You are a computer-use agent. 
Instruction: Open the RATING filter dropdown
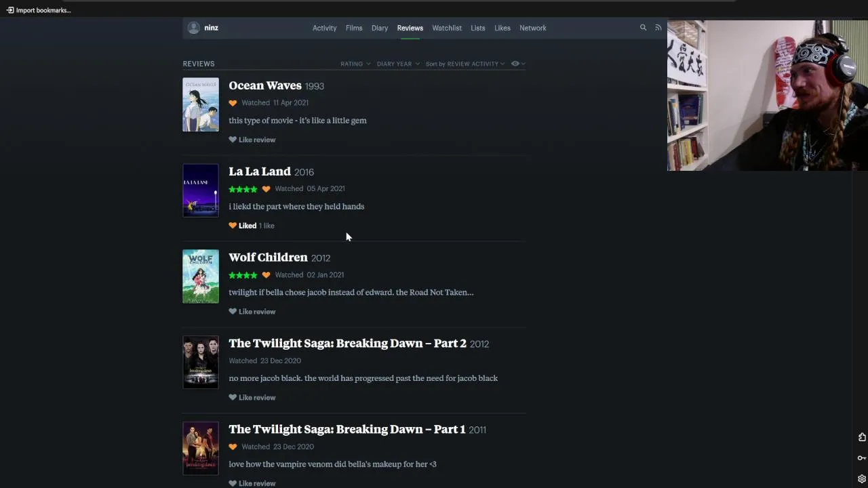pos(355,64)
